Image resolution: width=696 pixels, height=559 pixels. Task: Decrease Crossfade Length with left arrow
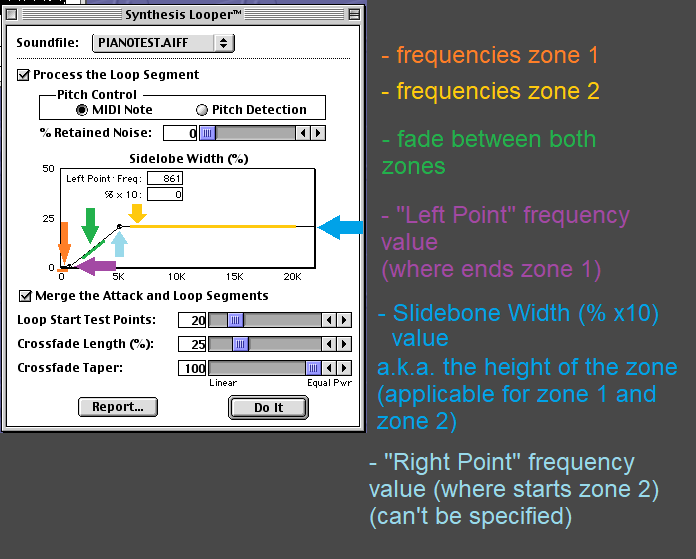[329, 344]
